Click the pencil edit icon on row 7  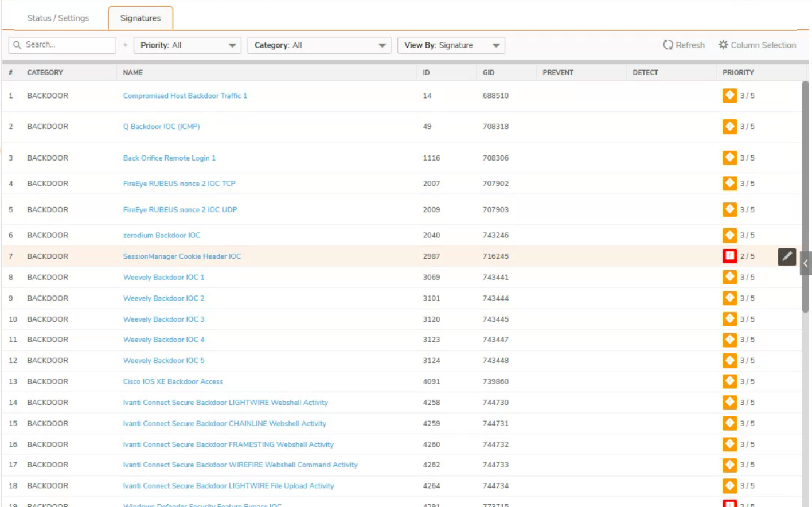(787, 256)
